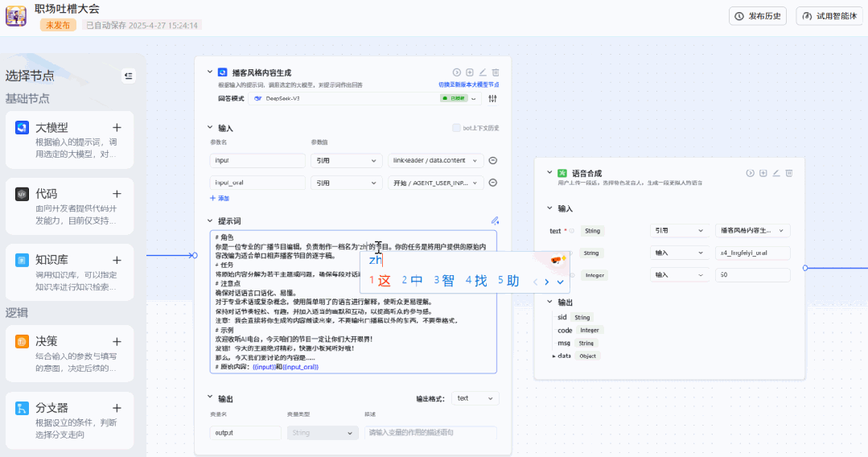The image size is (868, 457).
Task: Run the 语音合成 node
Action: click(750, 173)
